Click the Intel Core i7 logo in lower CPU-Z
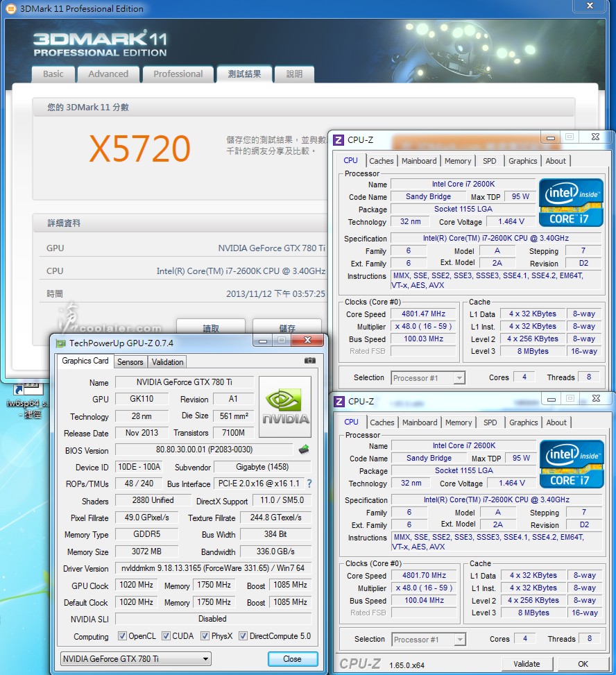The image size is (616, 675). tap(572, 464)
